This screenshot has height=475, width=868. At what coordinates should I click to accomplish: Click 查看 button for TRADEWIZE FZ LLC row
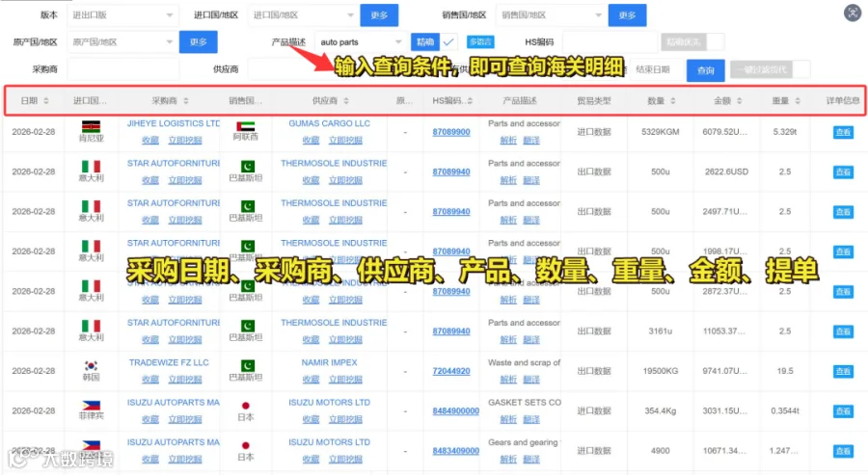pyautogui.click(x=843, y=371)
